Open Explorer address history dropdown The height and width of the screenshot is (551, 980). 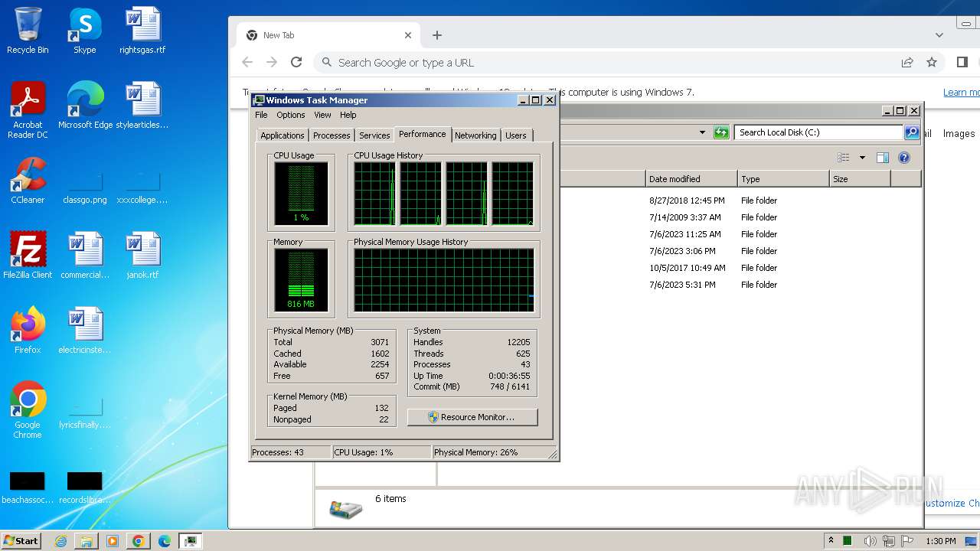point(702,132)
